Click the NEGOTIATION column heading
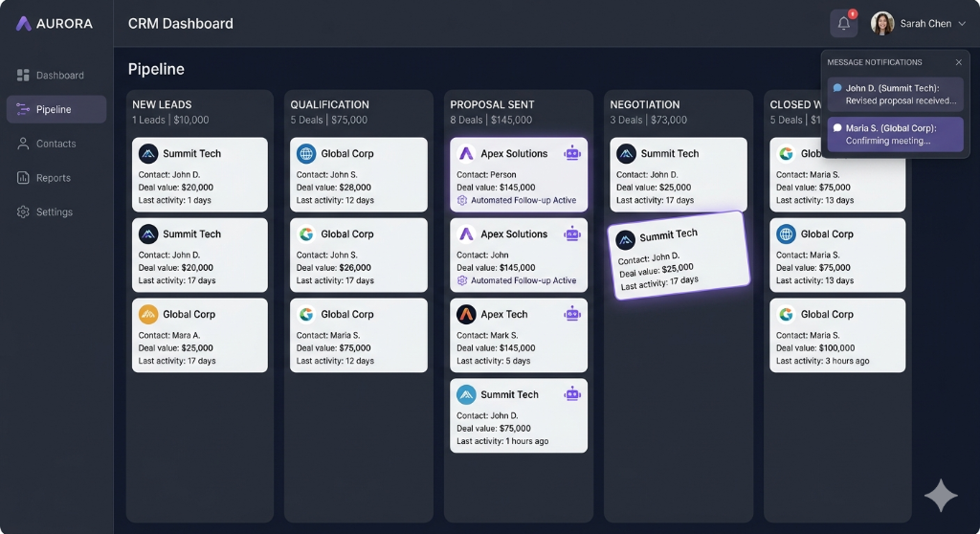Screen dimensions: 980x534 pyautogui.click(x=644, y=104)
